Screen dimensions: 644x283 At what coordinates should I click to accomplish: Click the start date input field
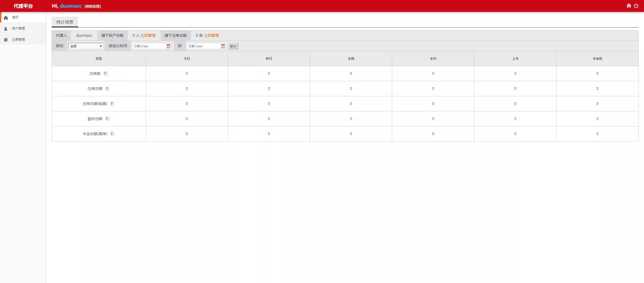(149, 46)
